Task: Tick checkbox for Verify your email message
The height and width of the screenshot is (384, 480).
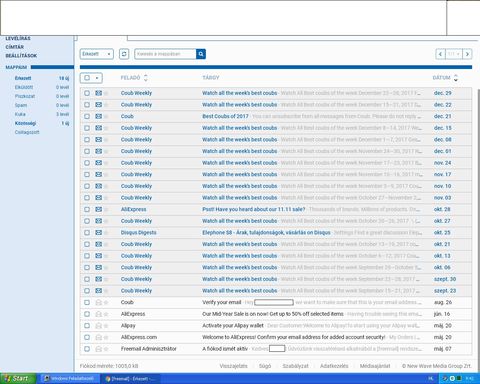Action: 87,302
